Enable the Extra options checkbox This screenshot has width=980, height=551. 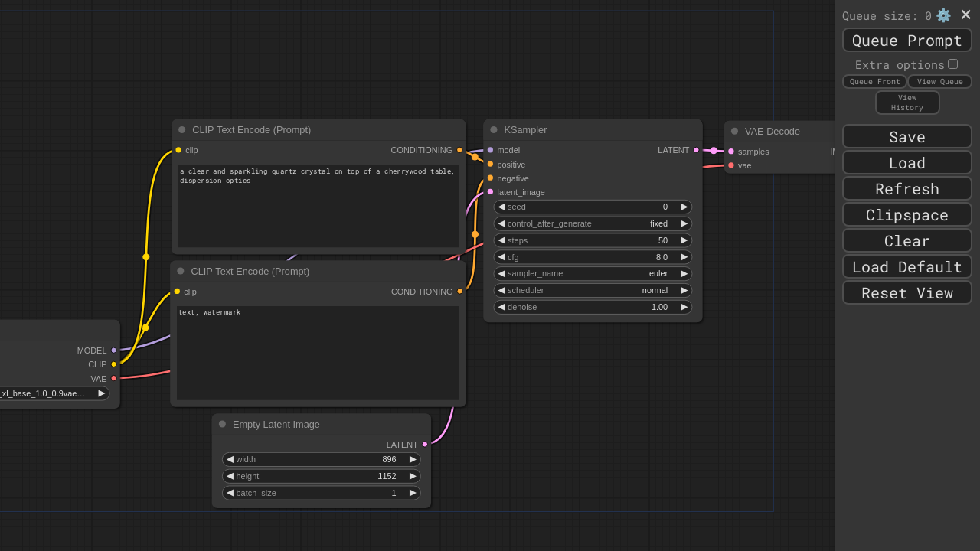coord(952,64)
